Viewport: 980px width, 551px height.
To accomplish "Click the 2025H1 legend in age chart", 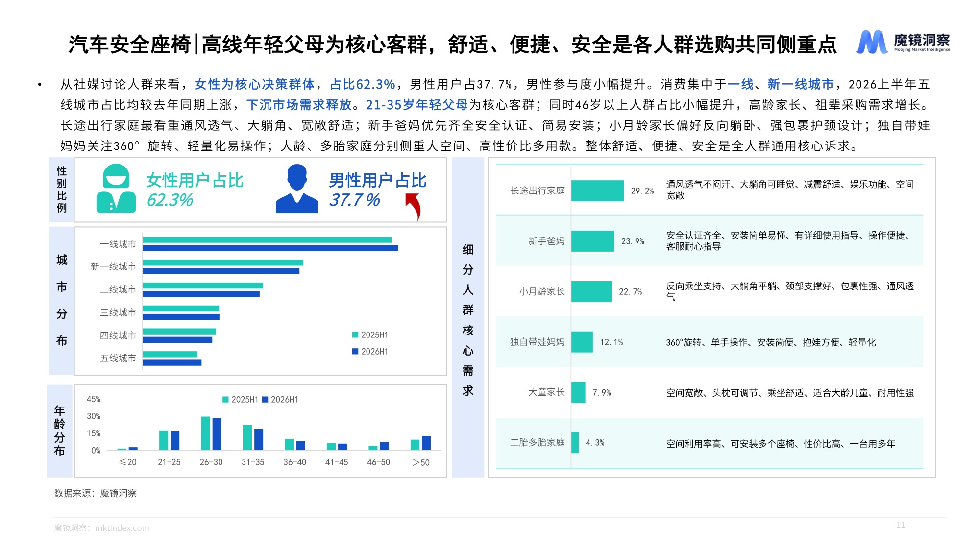I will (x=240, y=400).
